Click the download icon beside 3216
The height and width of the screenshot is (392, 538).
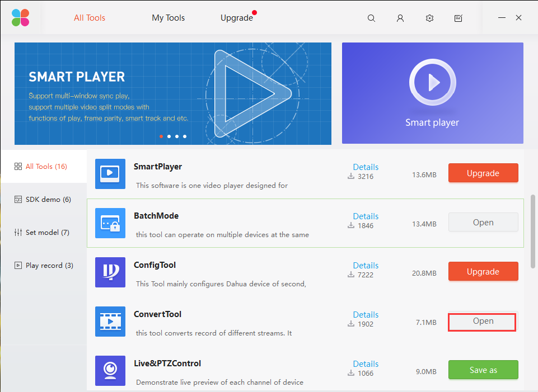tap(351, 176)
